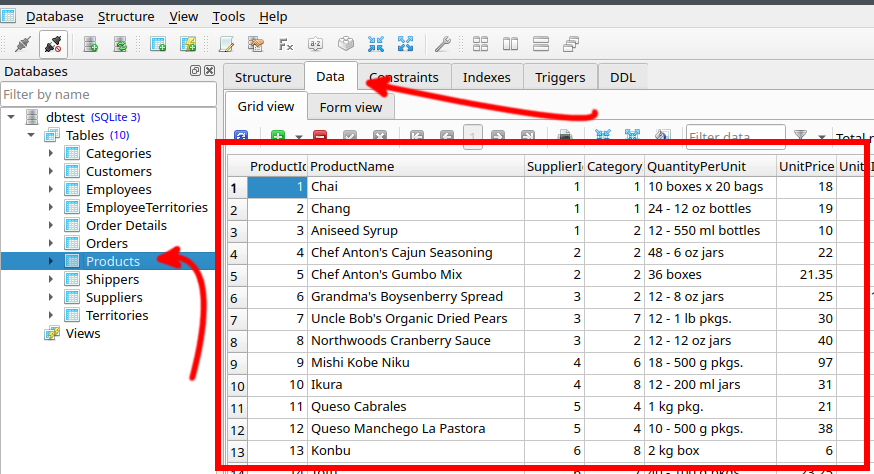
Task: Click the Filter by name input field
Action: 108,94
